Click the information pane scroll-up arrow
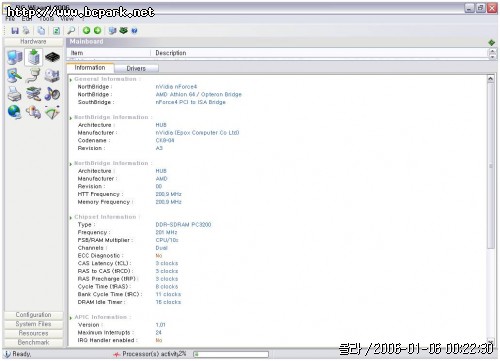500x361 pixels. click(x=491, y=79)
